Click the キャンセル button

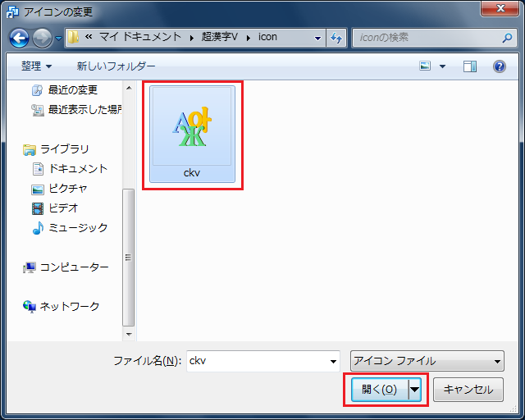(468, 390)
